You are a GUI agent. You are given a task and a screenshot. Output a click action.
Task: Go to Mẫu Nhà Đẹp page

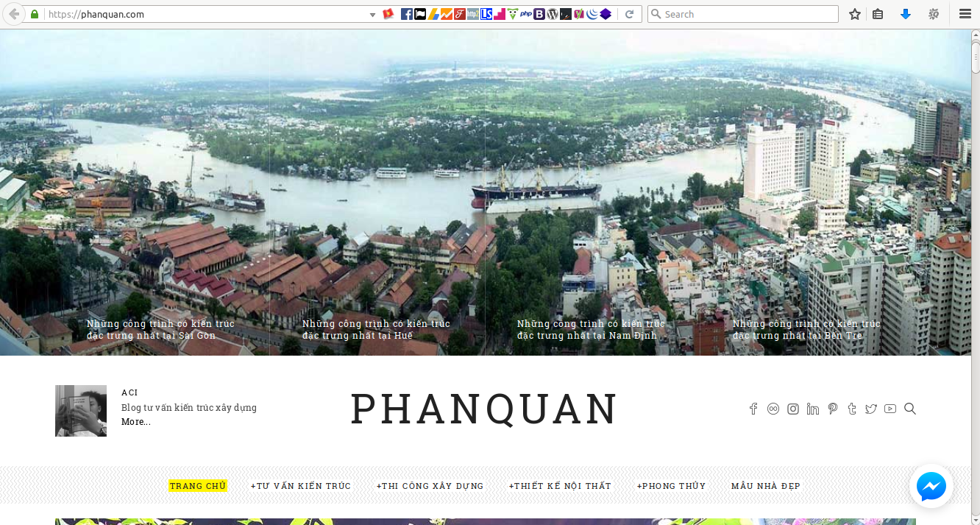pyautogui.click(x=765, y=486)
